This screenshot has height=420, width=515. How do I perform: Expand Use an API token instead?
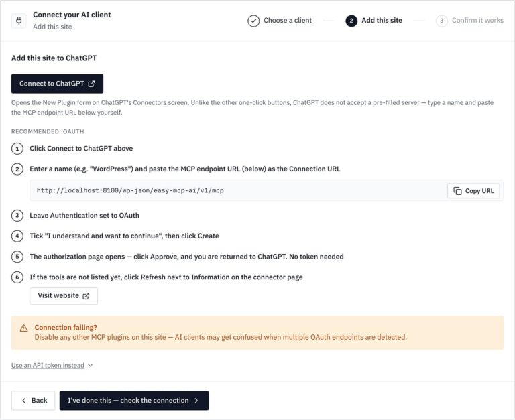pyautogui.click(x=52, y=365)
